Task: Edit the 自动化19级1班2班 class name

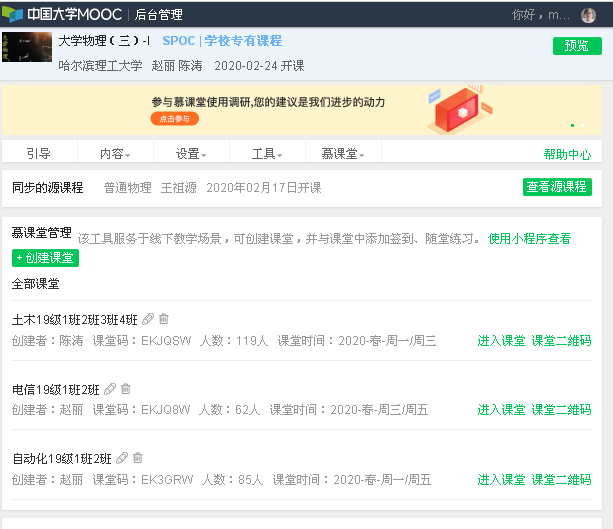Action: point(122,458)
